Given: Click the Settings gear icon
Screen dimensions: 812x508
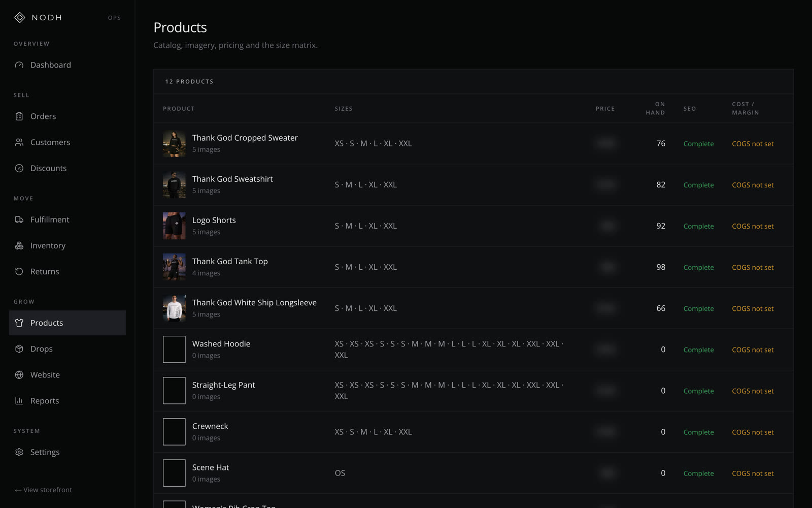Looking at the screenshot, I should [x=19, y=452].
